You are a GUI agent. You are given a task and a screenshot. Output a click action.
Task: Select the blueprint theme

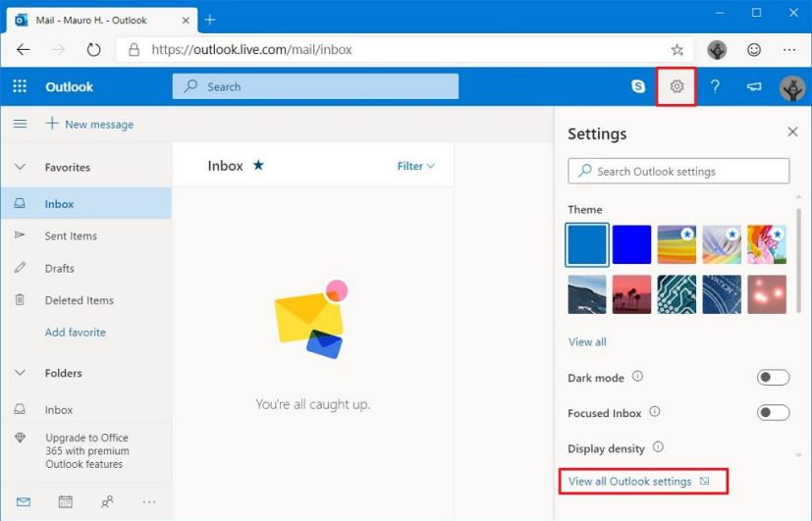point(722,294)
